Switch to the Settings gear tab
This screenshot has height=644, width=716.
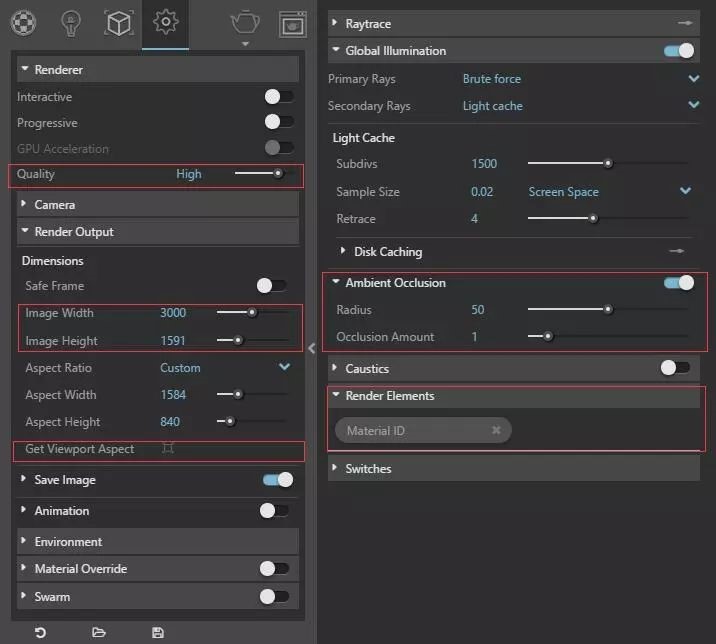click(x=165, y=22)
